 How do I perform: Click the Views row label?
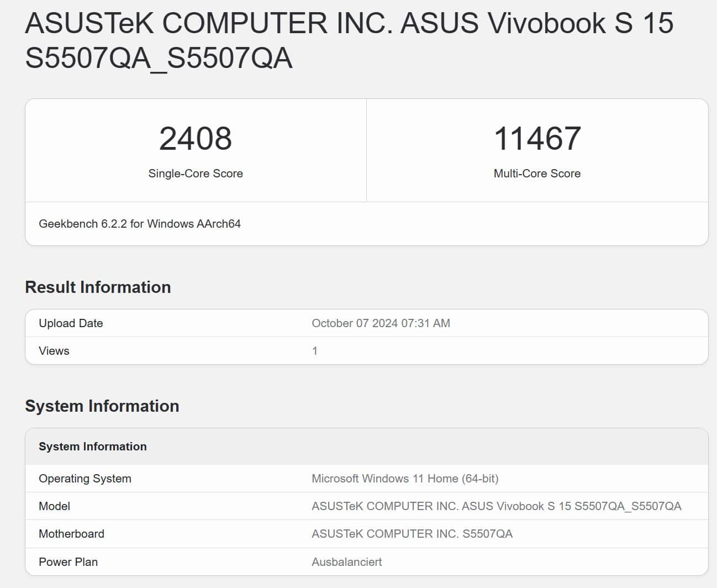pos(54,351)
